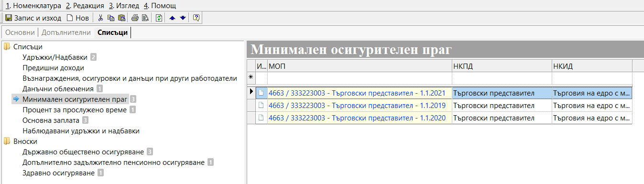Click НКИД cell in the 1.1.2019 row
The image size is (644, 184).
[x=592, y=105]
